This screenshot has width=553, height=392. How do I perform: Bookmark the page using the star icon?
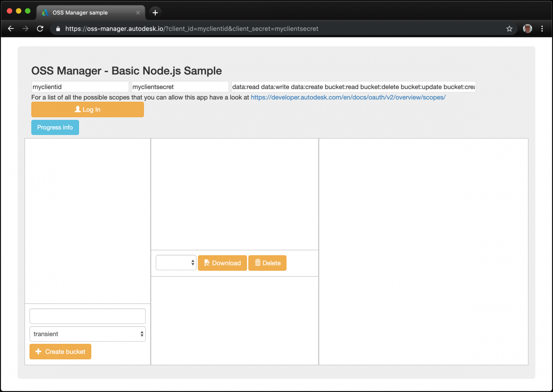pos(509,28)
